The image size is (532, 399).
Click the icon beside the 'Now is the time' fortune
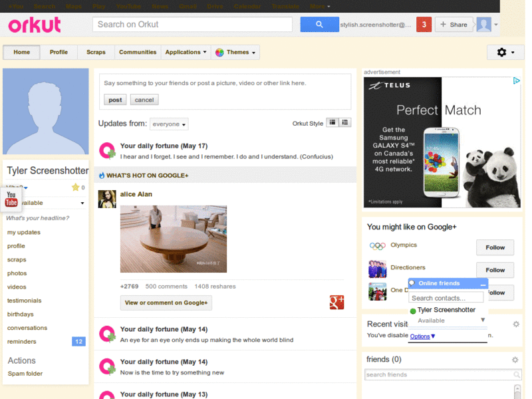(x=107, y=366)
